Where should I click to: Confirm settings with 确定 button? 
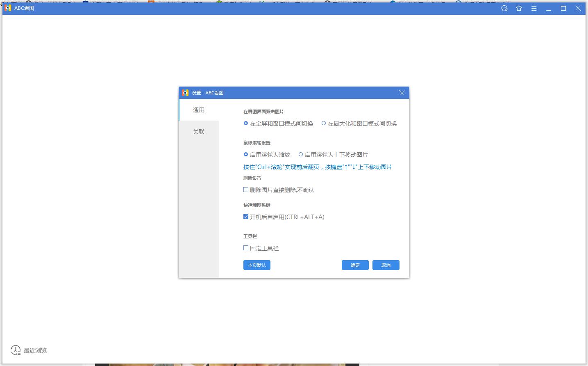point(355,265)
